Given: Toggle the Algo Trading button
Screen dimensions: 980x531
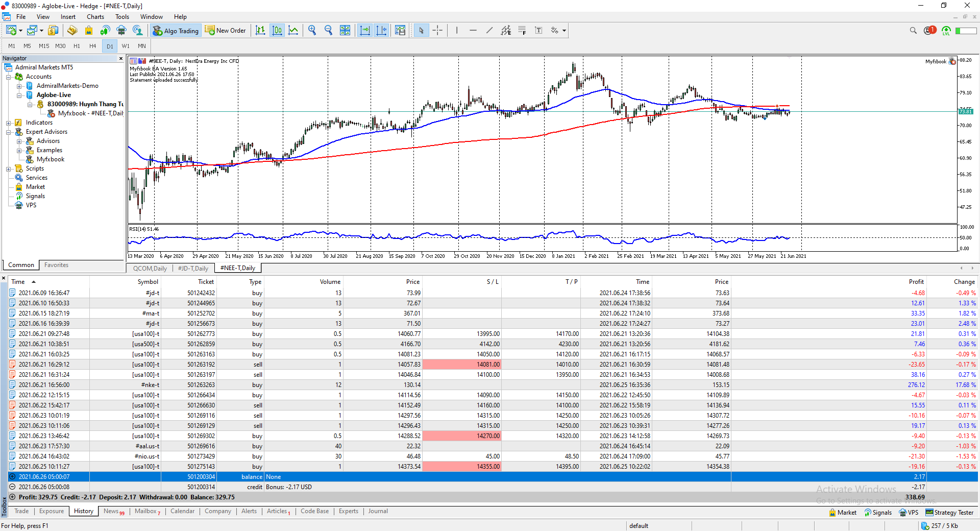Looking at the screenshot, I should pyautogui.click(x=176, y=31).
